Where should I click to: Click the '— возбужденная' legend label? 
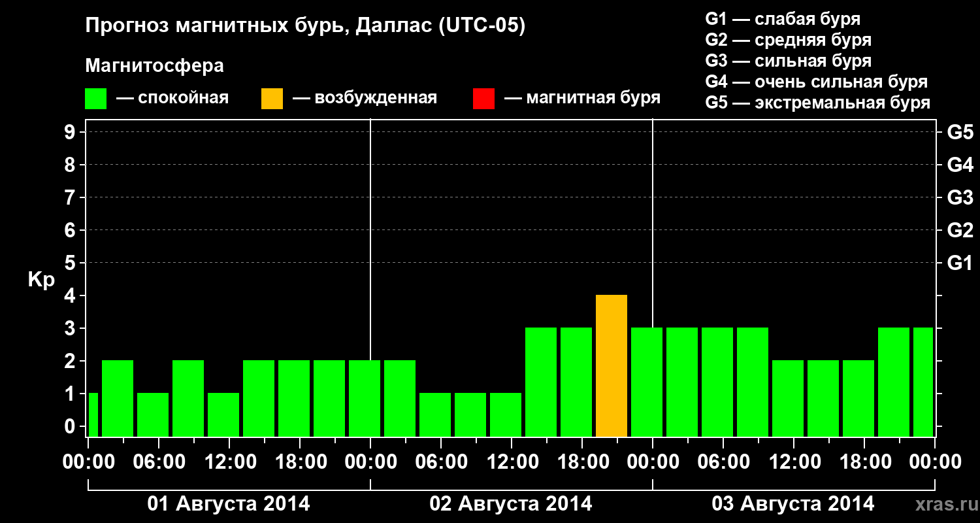pos(365,99)
